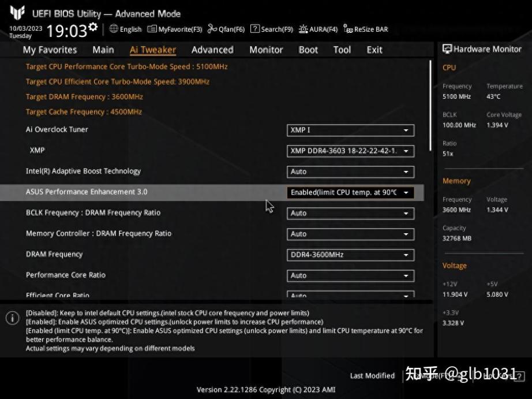The image size is (532, 399).
Task: Switch to My Favorites tab
Action: click(50, 50)
